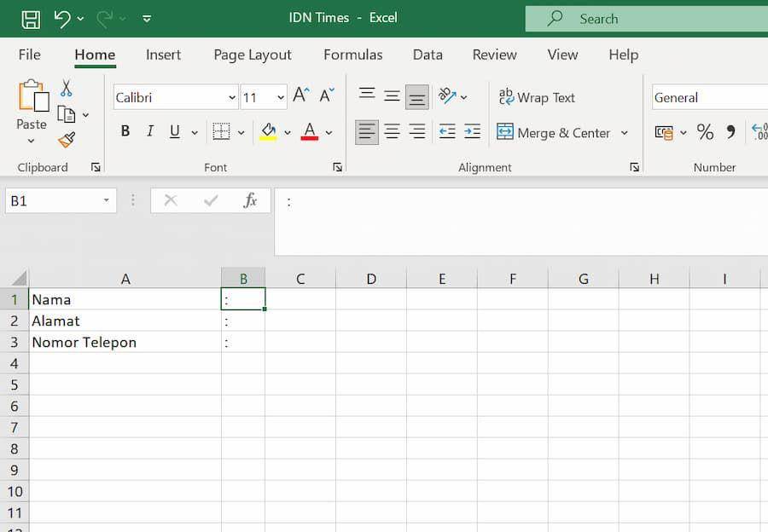Click the Select All corner triangle
This screenshot has width=768, height=532.
(19, 279)
